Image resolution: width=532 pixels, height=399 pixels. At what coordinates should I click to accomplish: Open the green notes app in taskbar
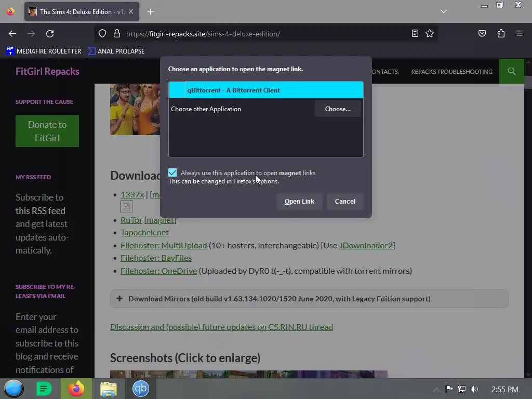pyautogui.click(x=44, y=389)
